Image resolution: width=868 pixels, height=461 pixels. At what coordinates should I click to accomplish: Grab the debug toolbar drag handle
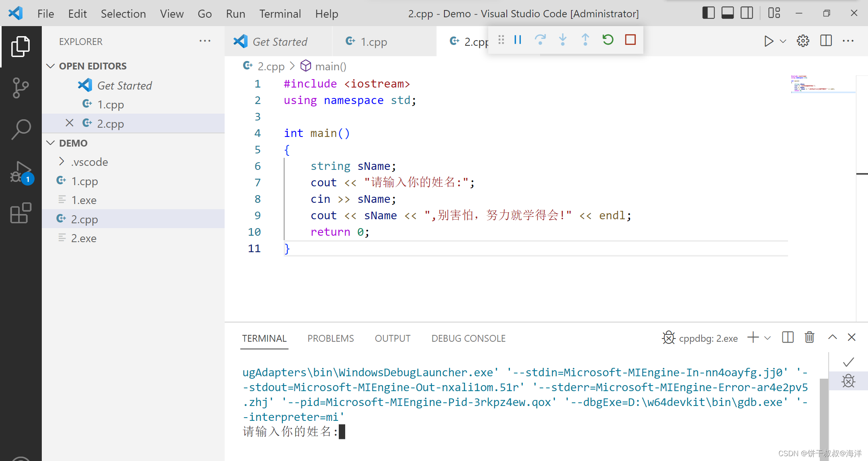tap(501, 40)
